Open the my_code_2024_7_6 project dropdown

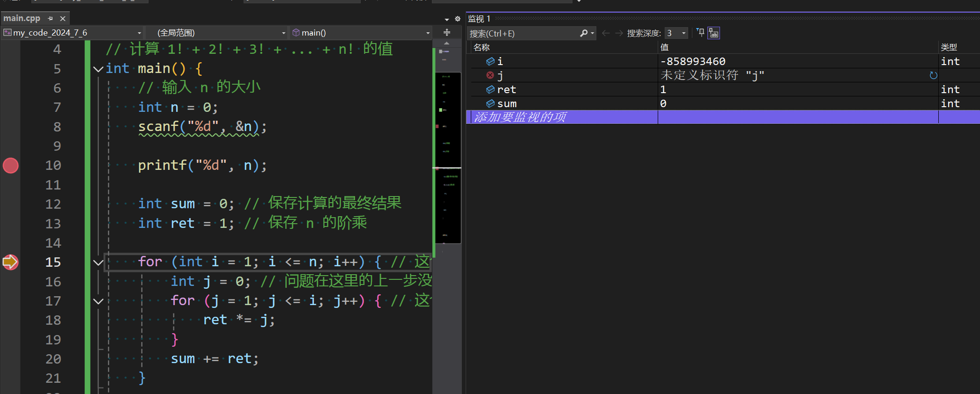139,33
